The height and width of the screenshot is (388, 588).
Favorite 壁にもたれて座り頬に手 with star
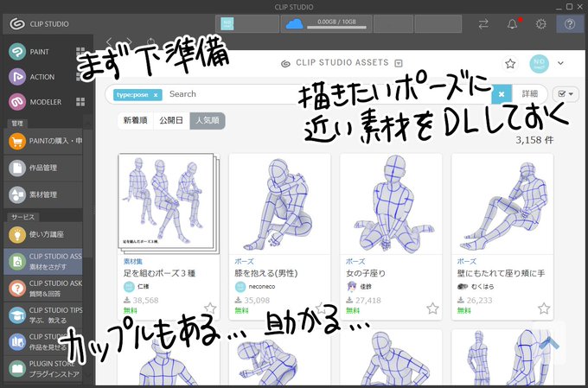pyautogui.click(x=544, y=308)
